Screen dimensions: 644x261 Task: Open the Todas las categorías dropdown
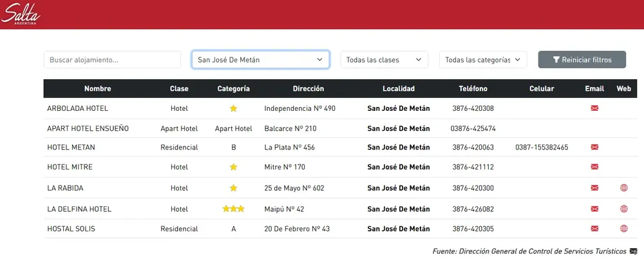483,60
